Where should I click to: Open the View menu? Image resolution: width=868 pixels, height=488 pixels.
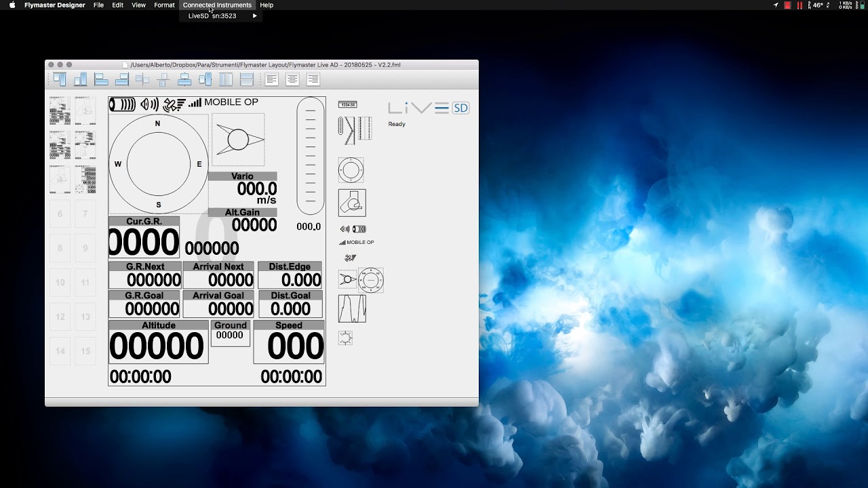tap(138, 5)
